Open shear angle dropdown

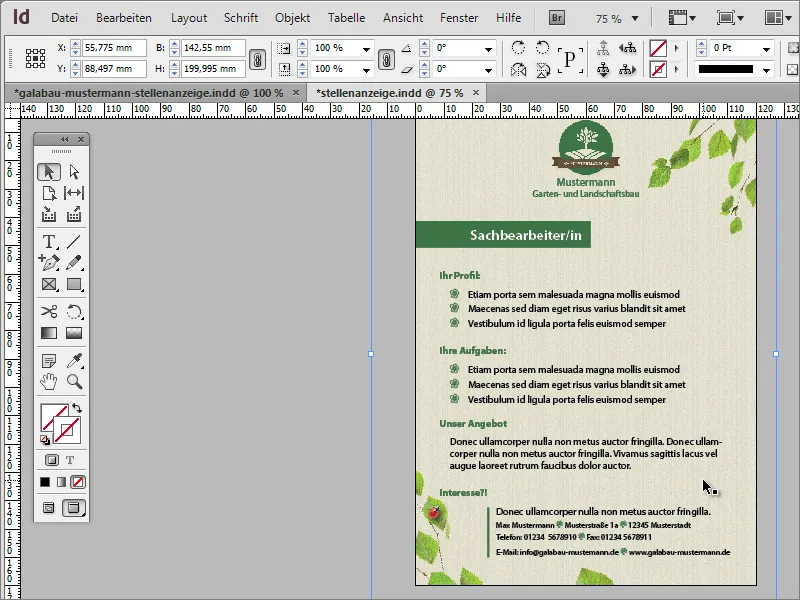click(x=488, y=69)
